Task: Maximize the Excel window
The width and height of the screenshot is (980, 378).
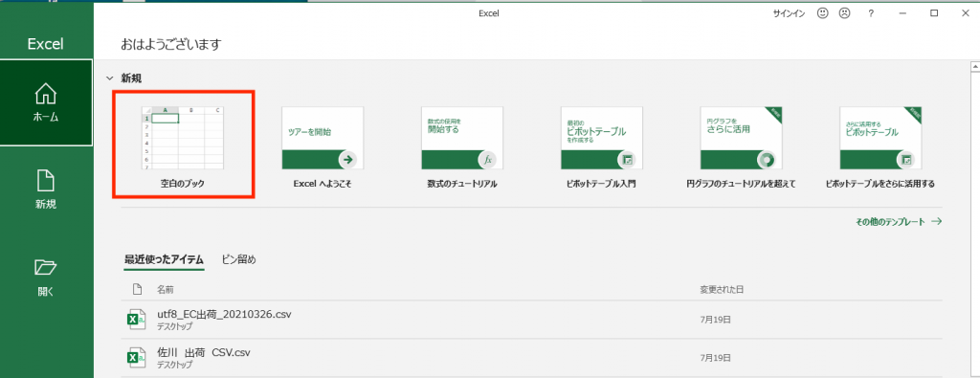Action: click(934, 13)
